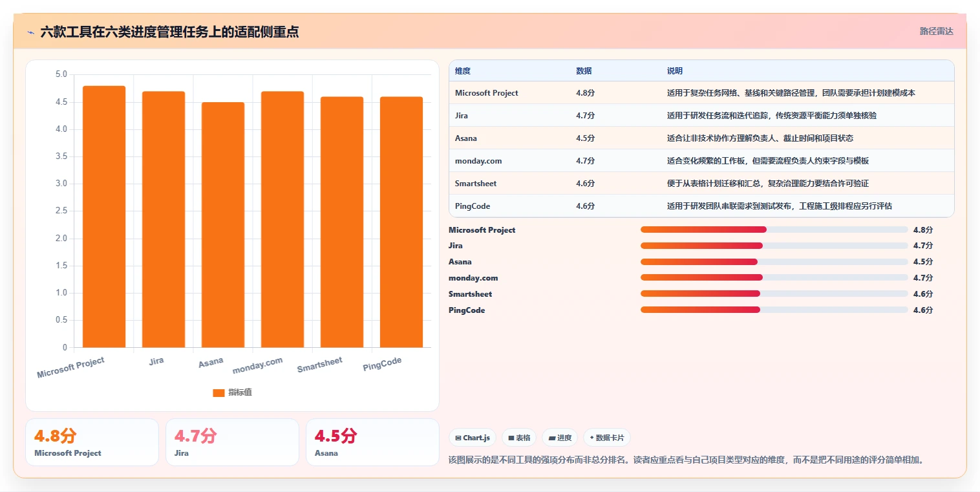This screenshot has width=980, height=492.
Task: Click the PingCode progress bar
Action: (774, 310)
